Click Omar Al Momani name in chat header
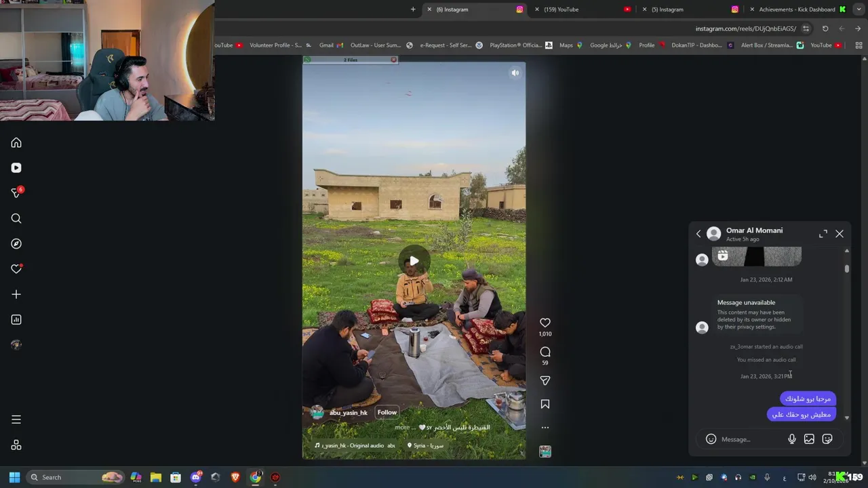The image size is (868, 488). tap(754, 230)
